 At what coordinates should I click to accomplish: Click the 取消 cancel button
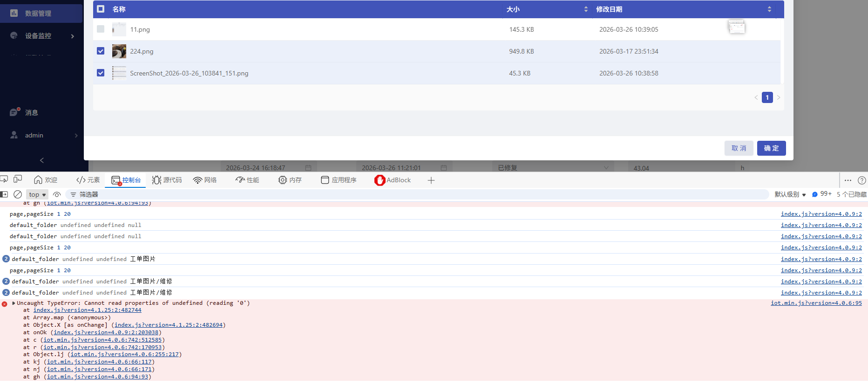(x=739, y=148)
